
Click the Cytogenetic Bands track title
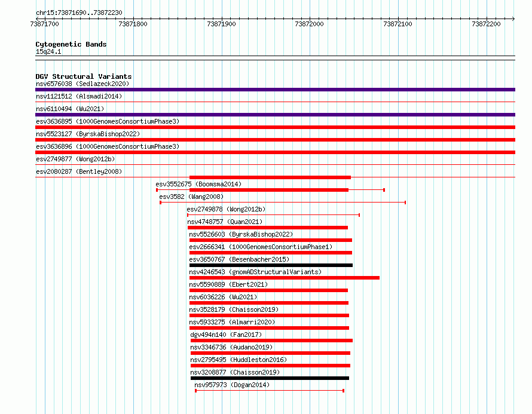tap(71, 44)
